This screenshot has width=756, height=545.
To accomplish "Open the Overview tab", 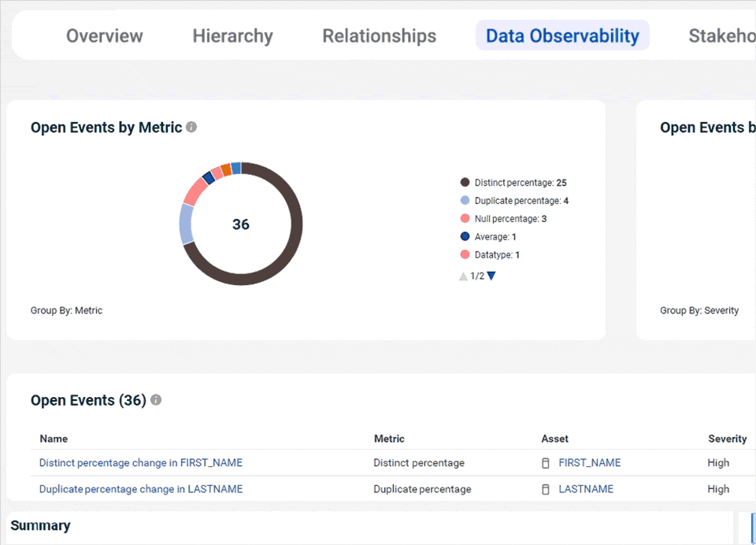I will click(x=104, y=35).
